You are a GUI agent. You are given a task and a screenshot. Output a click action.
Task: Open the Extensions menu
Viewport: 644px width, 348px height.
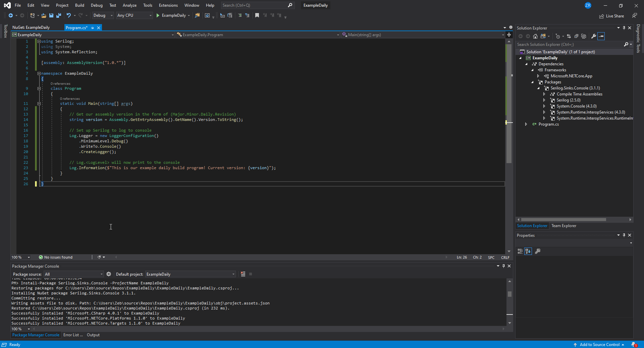pyautogui.click(x=168, y=5)
